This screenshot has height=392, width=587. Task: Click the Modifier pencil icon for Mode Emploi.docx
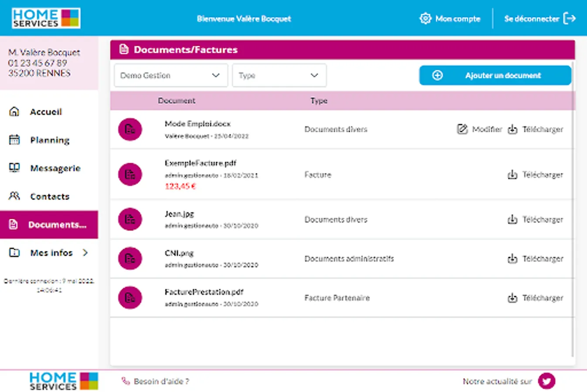coord(462,129)
